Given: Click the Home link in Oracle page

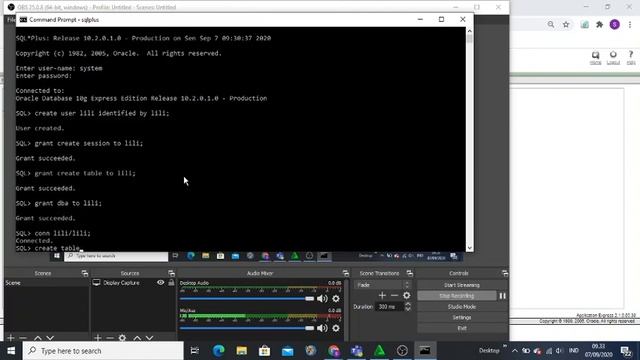Looking at the screenshot, I should pos(596,58).
